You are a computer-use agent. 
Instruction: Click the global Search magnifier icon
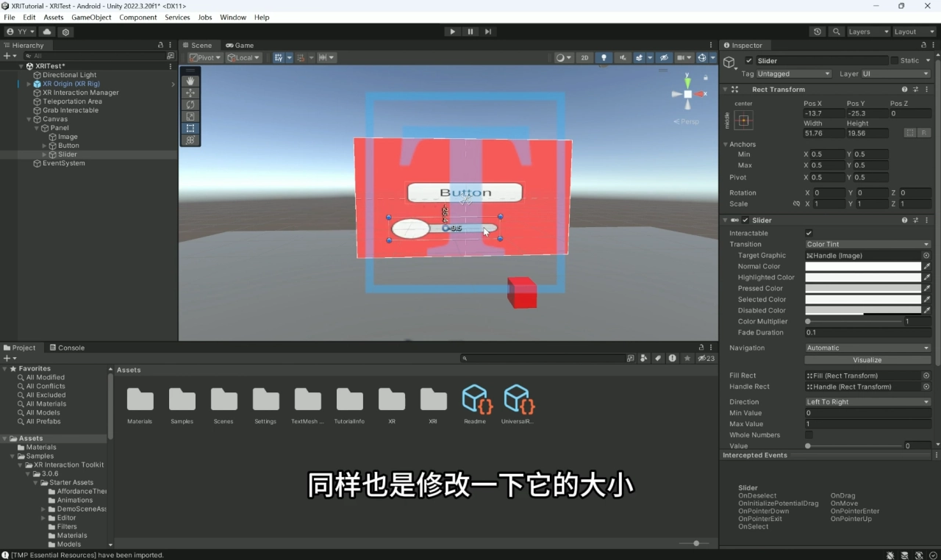(836, 32)
